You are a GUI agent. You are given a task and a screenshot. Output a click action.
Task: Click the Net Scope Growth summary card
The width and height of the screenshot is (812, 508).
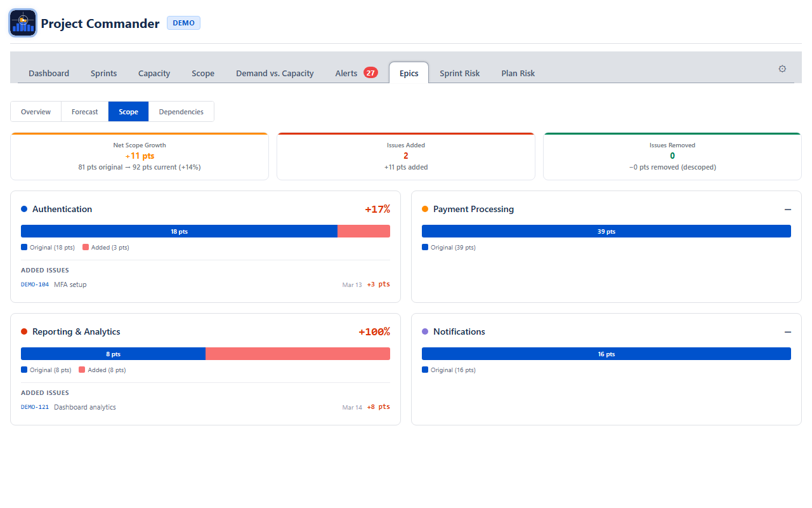[140, 156]
